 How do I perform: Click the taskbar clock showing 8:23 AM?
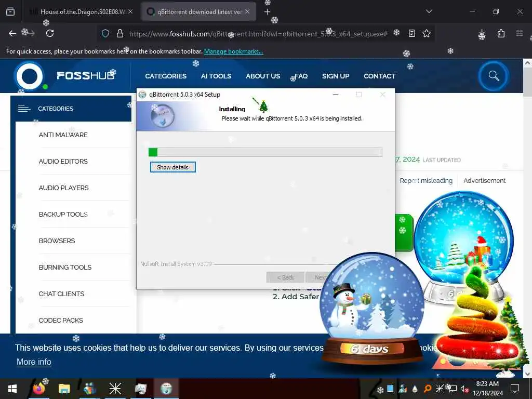[487, 389]
